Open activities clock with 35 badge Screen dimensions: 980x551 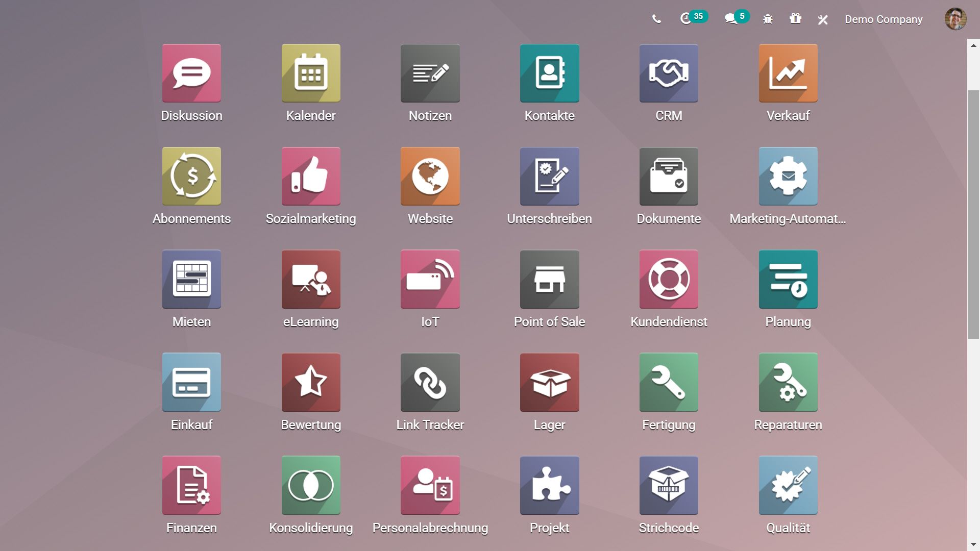tap(687, 19)
